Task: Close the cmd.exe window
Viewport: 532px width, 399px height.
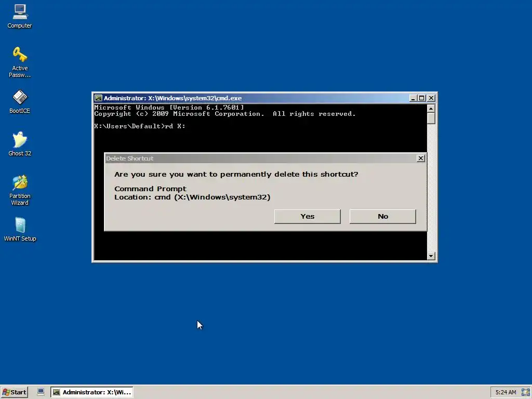Action: 431,98
